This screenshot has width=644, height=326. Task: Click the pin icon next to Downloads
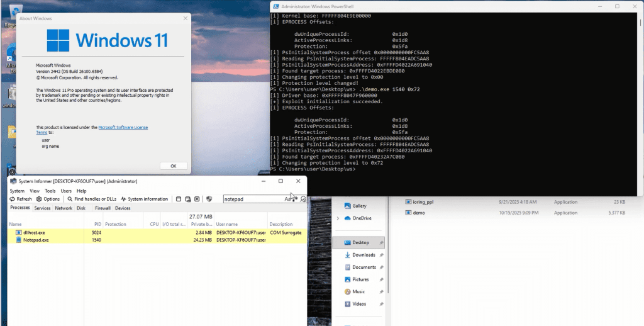(381, 256)
